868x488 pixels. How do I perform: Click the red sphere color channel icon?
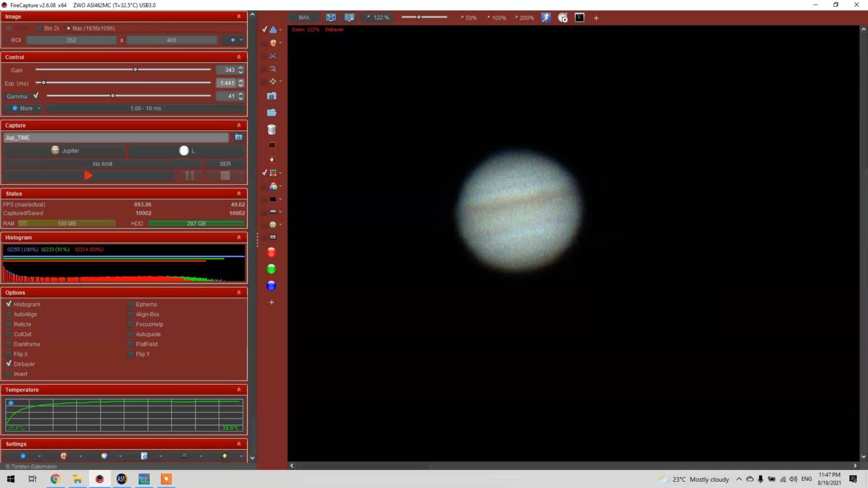(x=271, y=252)
